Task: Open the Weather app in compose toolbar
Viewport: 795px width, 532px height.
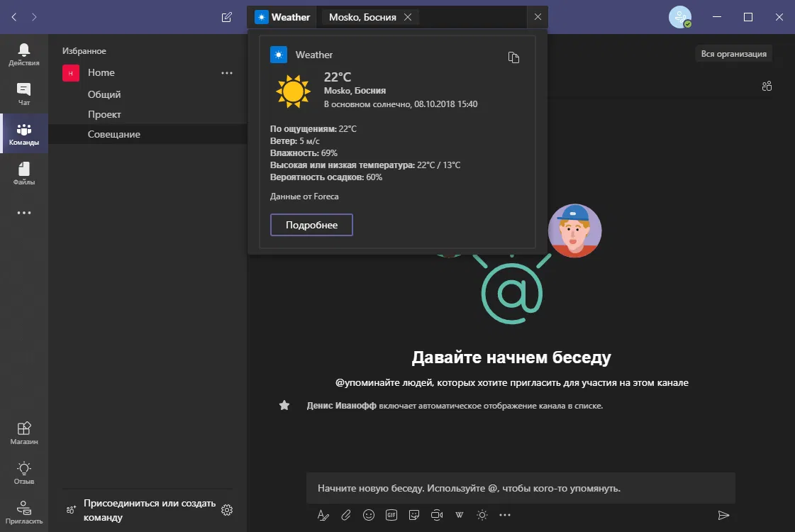Action: point(482,515)
